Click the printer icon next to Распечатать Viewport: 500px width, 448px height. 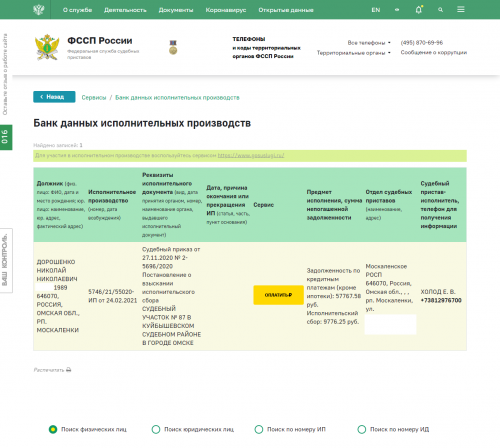pyautogui.click(x=69, y=370)
